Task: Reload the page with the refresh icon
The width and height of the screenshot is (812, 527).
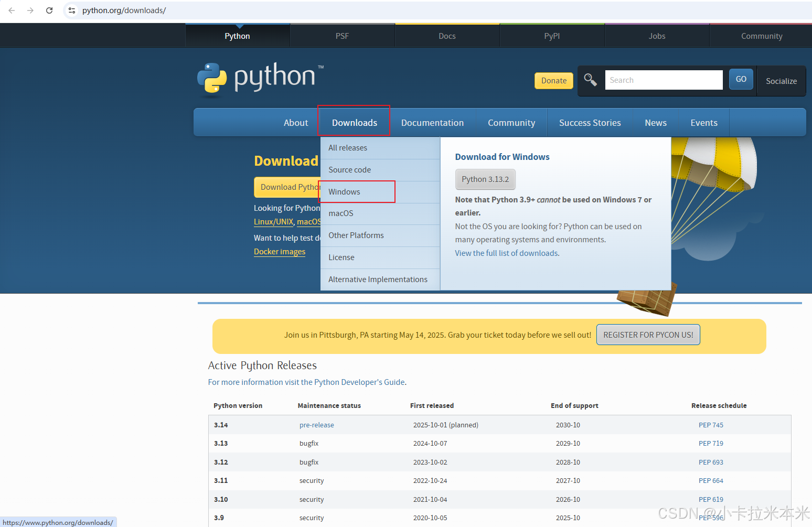Action: click(x=49, y=10)
